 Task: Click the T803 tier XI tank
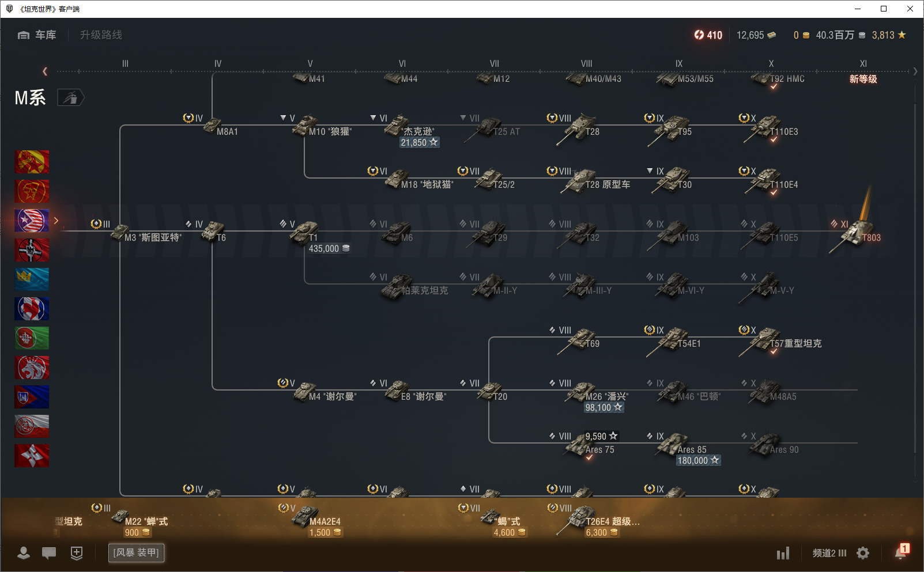(856, 233)
